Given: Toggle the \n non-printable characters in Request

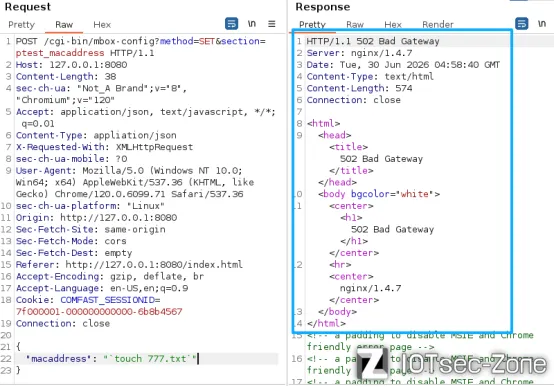Looking at the screenshot, I should tap(252, 24).
